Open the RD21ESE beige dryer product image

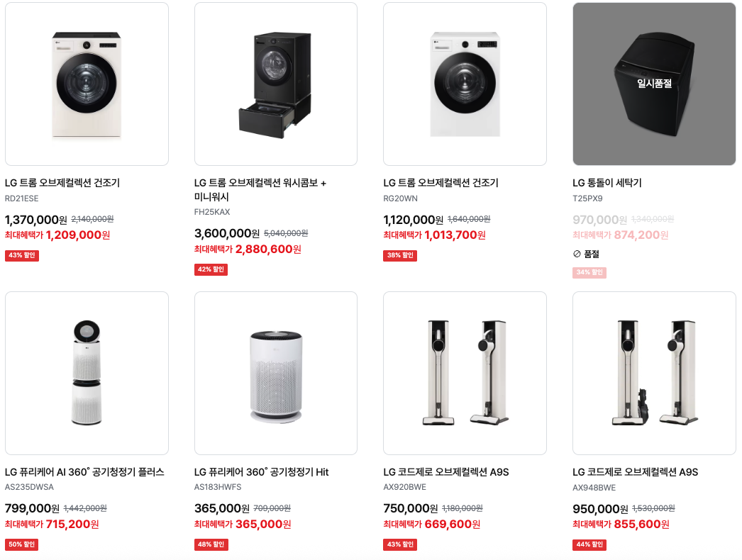(87, 84)
